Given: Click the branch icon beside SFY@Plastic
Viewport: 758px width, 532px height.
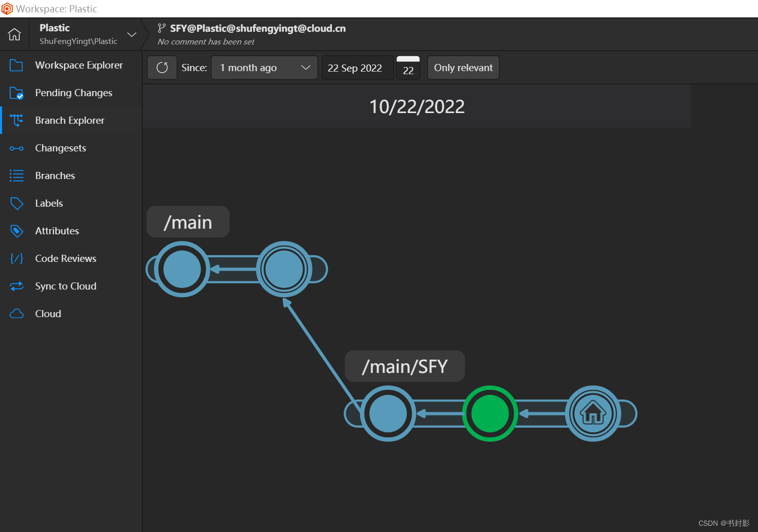Looking at the screenshot, I should click(162, 28).
